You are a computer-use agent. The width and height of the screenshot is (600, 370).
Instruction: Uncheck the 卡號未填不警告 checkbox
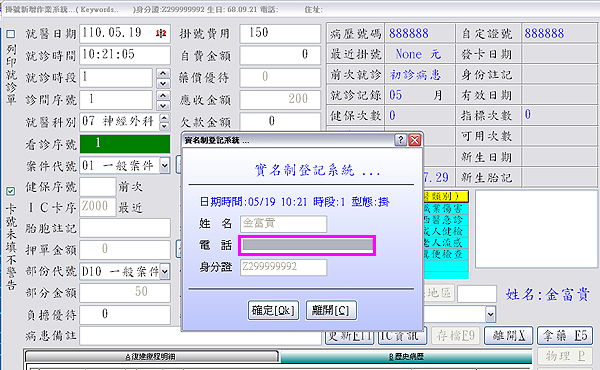pos(11,191)
